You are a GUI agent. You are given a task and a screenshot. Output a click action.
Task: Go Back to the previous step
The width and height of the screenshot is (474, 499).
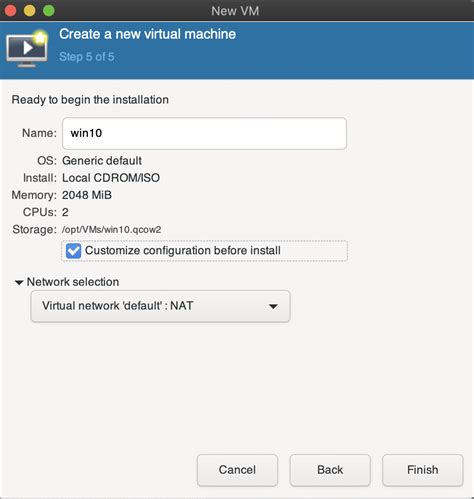point(330,470)
